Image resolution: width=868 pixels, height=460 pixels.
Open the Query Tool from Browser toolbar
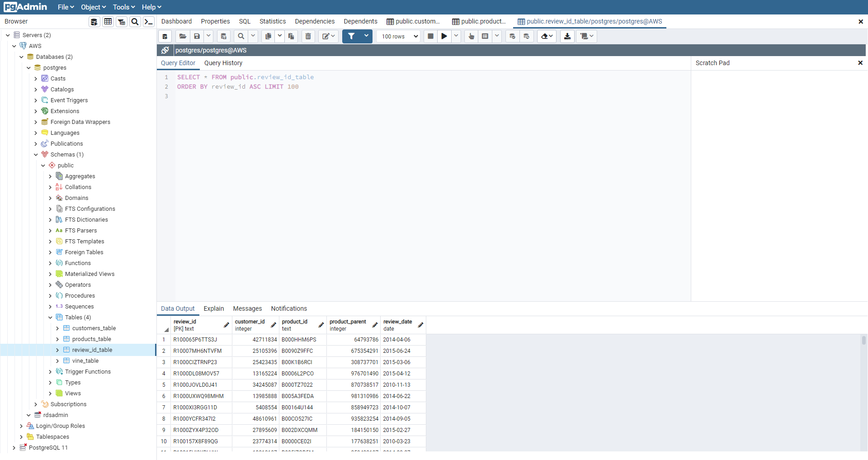[x=94, y=22]
